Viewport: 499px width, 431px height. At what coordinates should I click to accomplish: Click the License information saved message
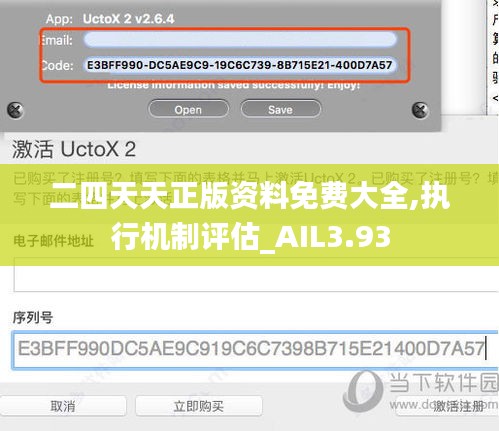coord(233,85)
